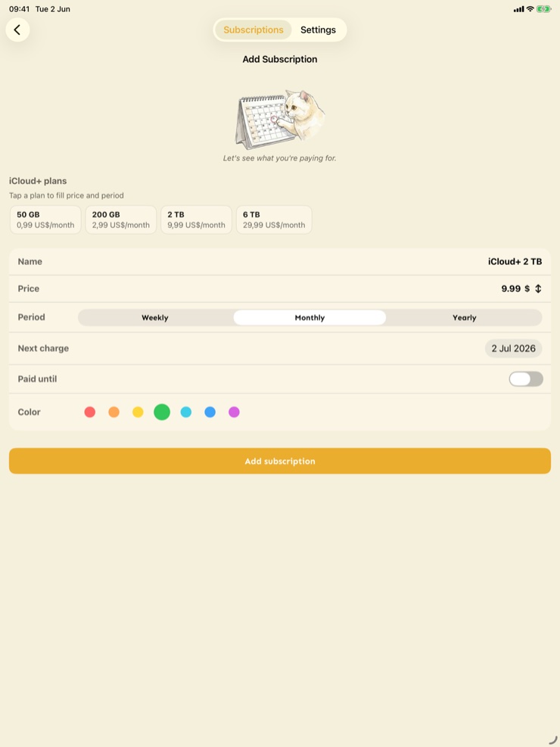Pick the cyan color swatch
Screen dimensions: 560x747
point(186,412)
